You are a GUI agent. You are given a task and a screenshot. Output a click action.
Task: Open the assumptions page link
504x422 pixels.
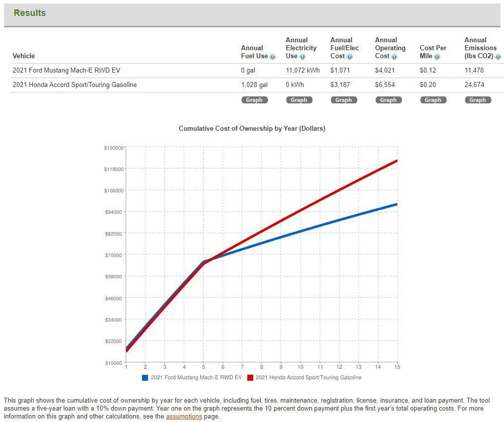tap(184, 417)
